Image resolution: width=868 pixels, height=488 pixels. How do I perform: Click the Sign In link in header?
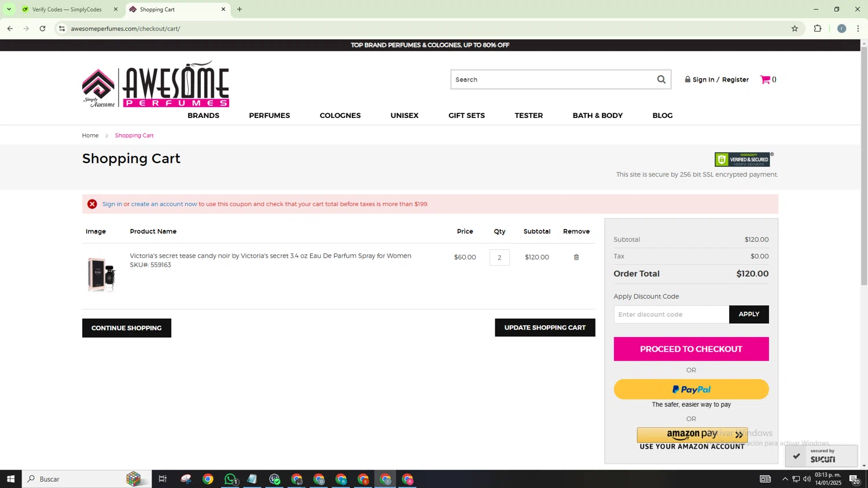[x=703, y=80]
